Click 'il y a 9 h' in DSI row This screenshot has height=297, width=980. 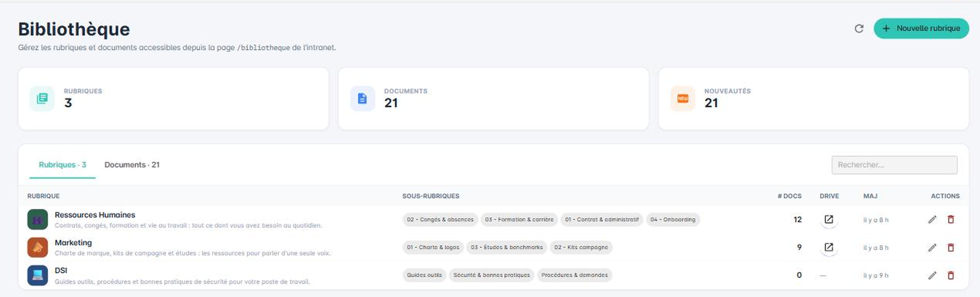(876, 276)
